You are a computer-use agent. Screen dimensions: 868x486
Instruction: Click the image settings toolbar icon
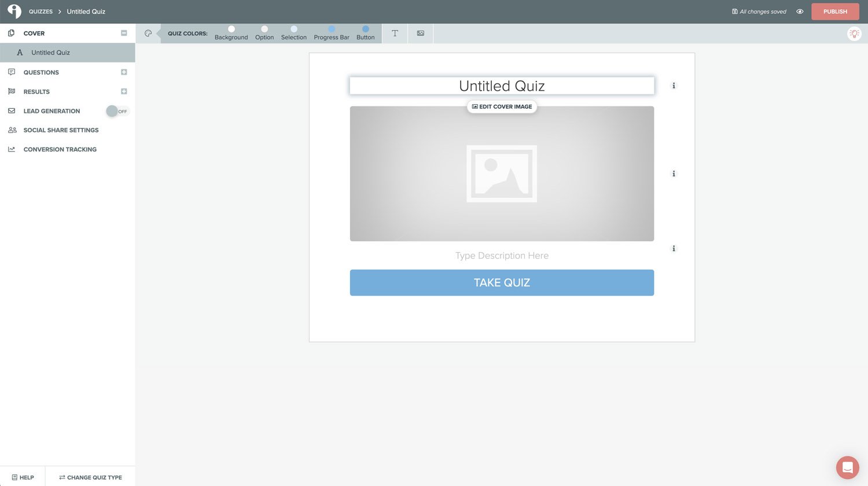(421, 34)
